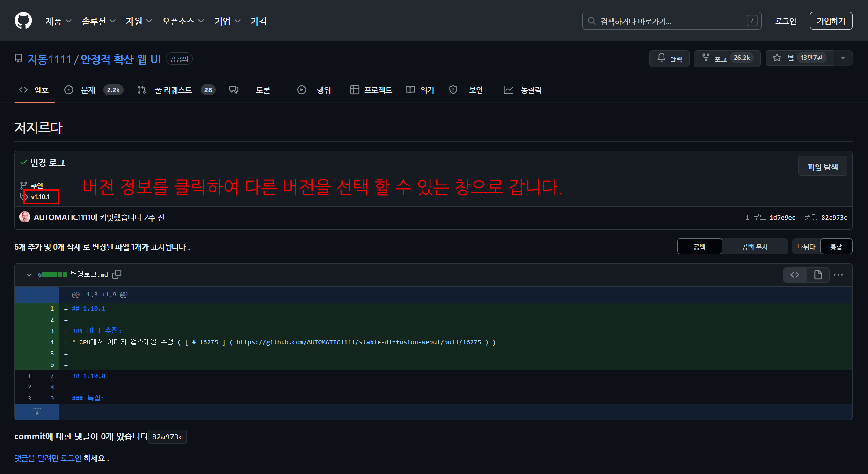The width and height of the screenshot is (868, 474).
Task: Click diff line number 1 of added lines
Action: 52,309
